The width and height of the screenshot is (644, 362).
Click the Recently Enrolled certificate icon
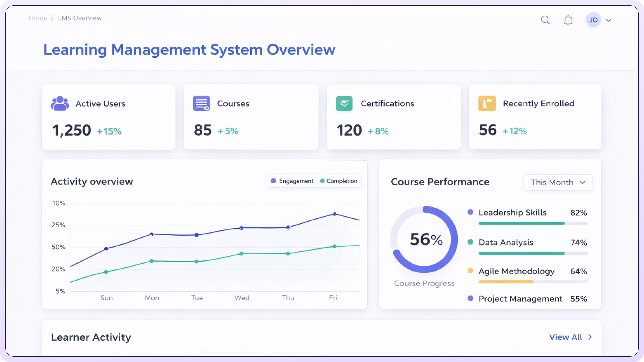coord(487,103)
